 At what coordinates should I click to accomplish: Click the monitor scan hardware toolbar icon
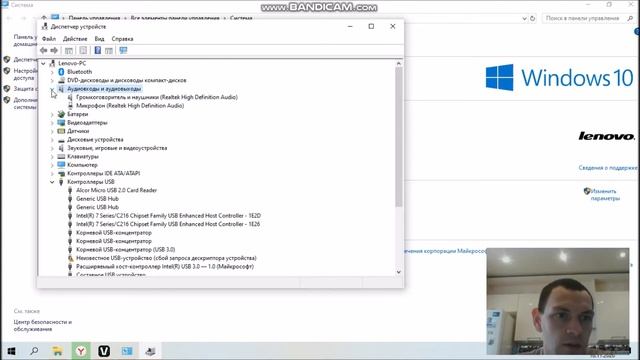pyautogui.click(x=123, y=50)
